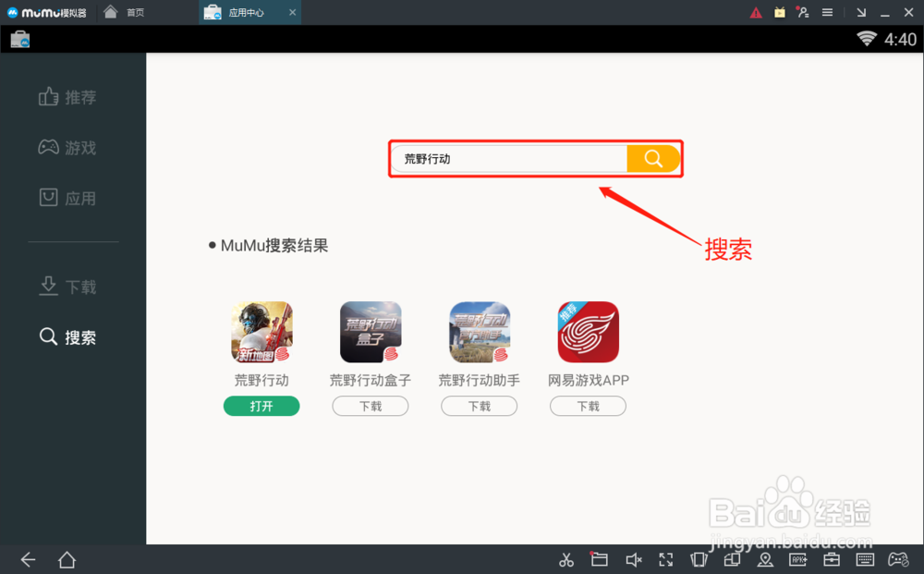
Task: Go to Android home with house icon
Action: click(67, 559)
